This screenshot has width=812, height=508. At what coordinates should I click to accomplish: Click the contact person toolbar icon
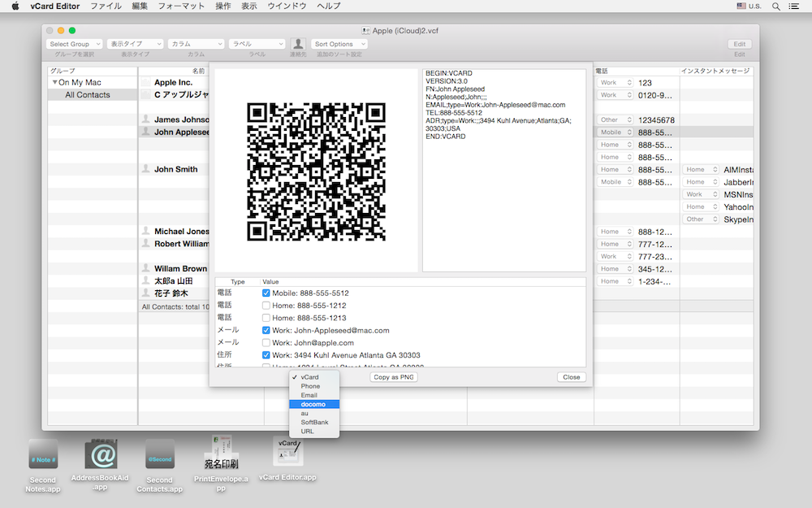pyautogui.click(x=298, y=44)
